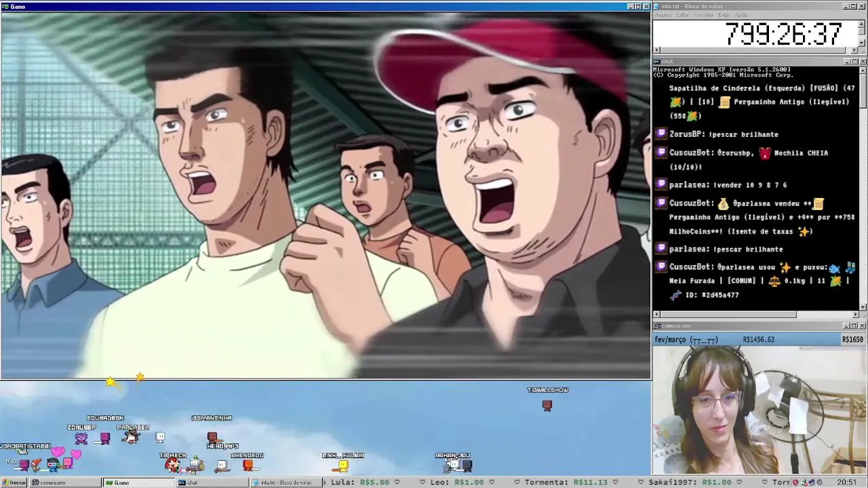868x488 pixels.
Task: Click the camera.exe window title icon
Action: tap(658, 326)
